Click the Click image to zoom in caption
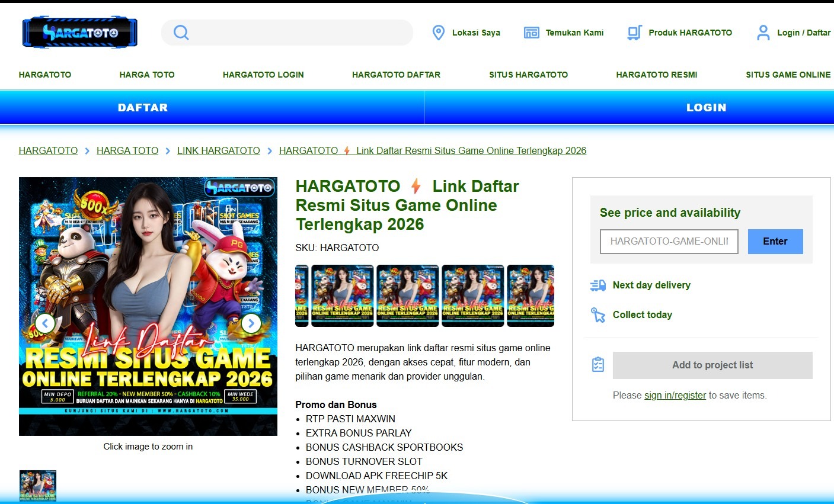834x504 pixels. pos(148,447)
